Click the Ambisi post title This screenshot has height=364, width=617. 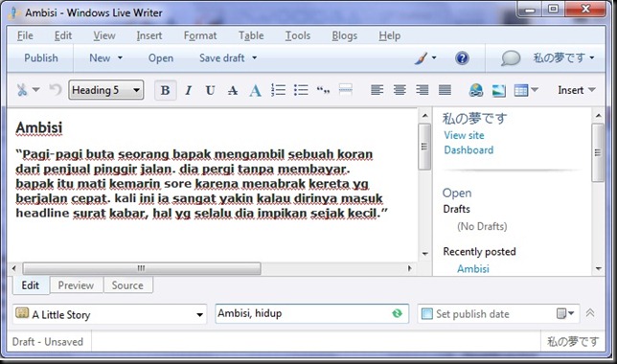click(x=39, y=128)
